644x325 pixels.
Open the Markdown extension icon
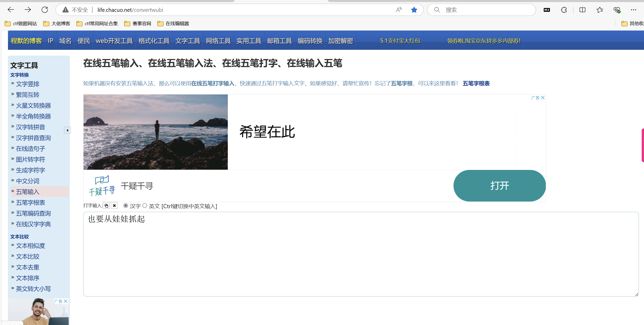tap(547, 10)
